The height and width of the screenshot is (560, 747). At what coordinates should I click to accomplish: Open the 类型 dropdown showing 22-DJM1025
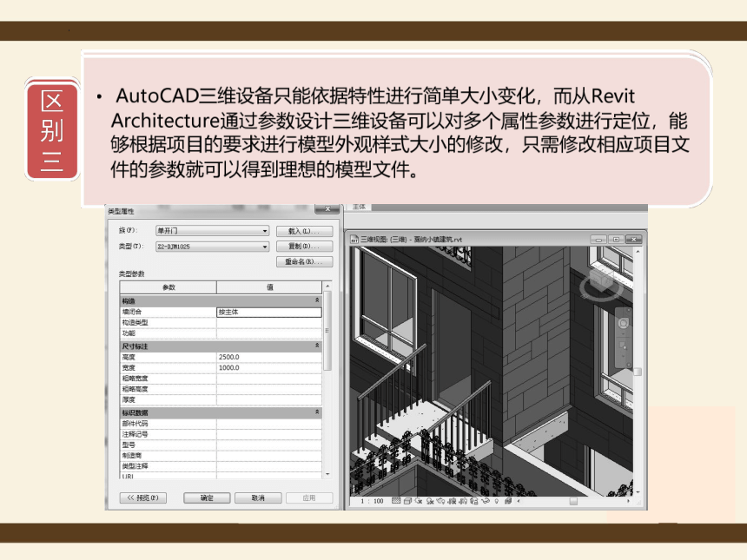point(213,247)
